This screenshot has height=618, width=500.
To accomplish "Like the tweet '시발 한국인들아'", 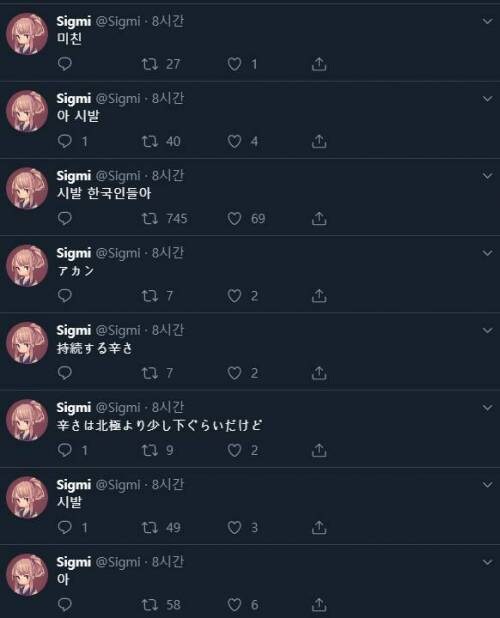I will point(234,218).
